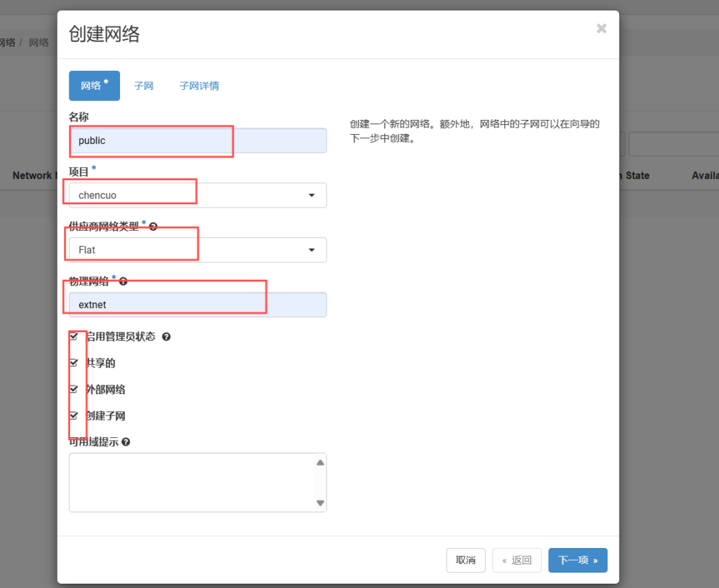Click help icon beside 可用域提示

pos(126,442)
